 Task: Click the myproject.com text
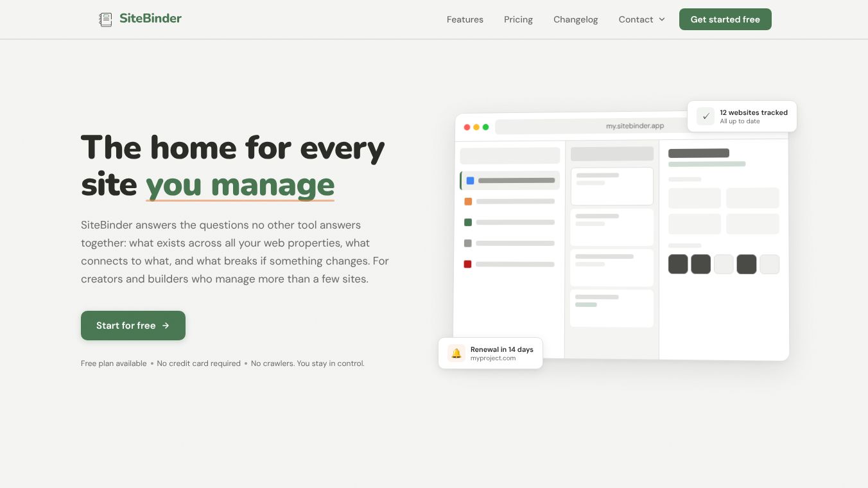pyautogui.click(x=493, y=358)
